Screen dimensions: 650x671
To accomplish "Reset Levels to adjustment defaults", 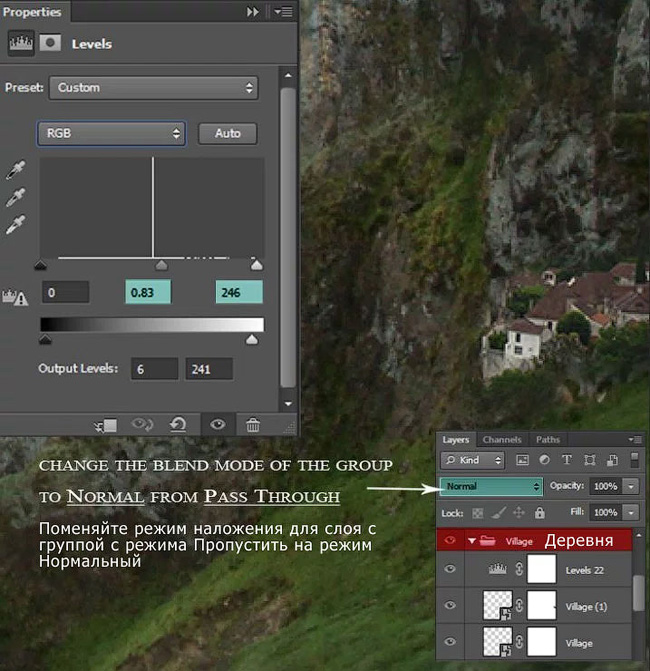I will pyautogui.click(x=178, y=425).
